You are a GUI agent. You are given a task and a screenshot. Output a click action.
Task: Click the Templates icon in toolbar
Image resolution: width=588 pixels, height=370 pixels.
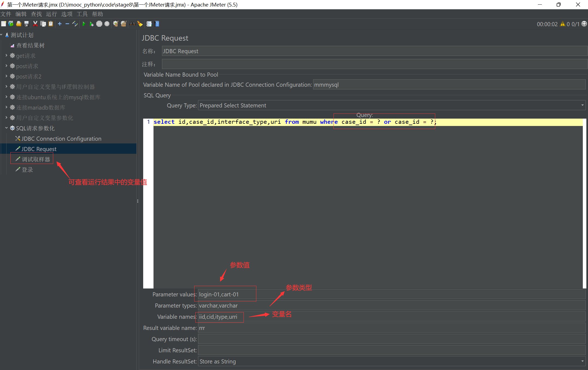[x=11, y=24]
